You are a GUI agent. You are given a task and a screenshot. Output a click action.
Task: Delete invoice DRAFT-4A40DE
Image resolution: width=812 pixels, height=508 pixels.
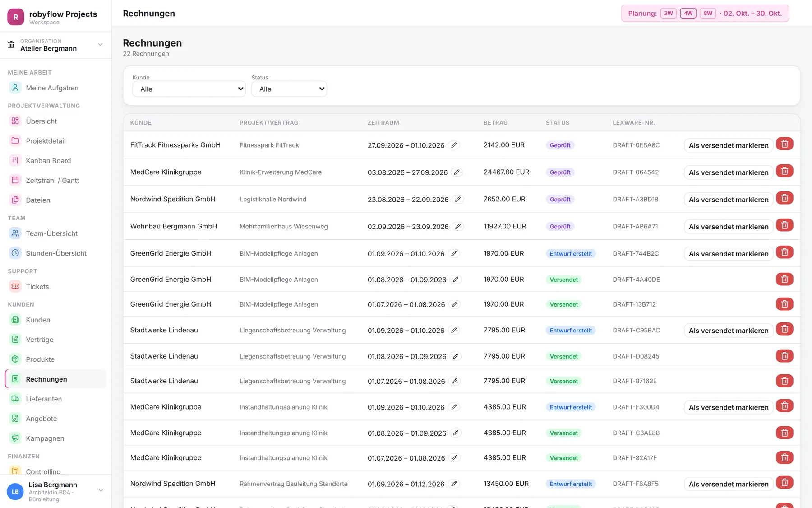pyautogui.click(x=784, y=280)
